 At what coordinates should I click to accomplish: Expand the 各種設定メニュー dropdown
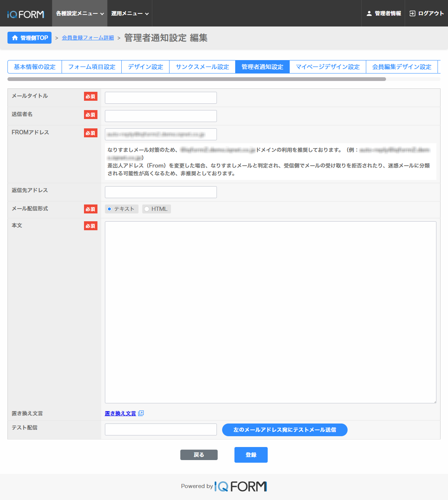pos(80,13)
